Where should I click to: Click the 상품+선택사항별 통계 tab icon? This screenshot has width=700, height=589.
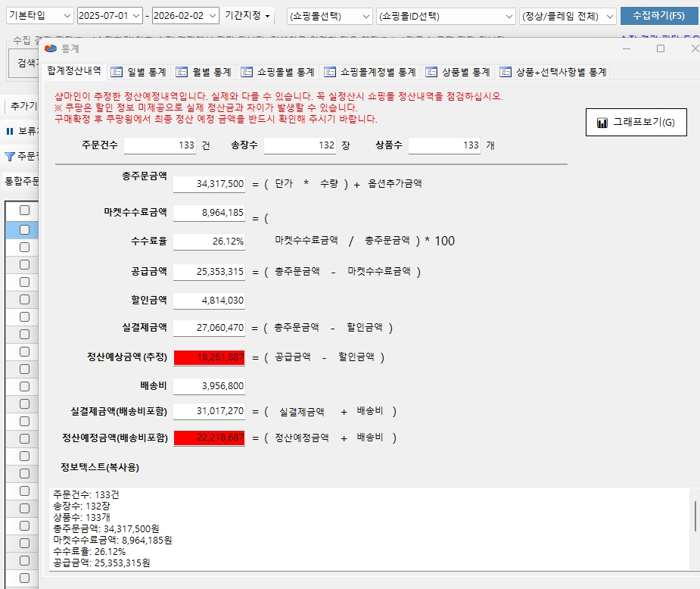pos(506,72)
